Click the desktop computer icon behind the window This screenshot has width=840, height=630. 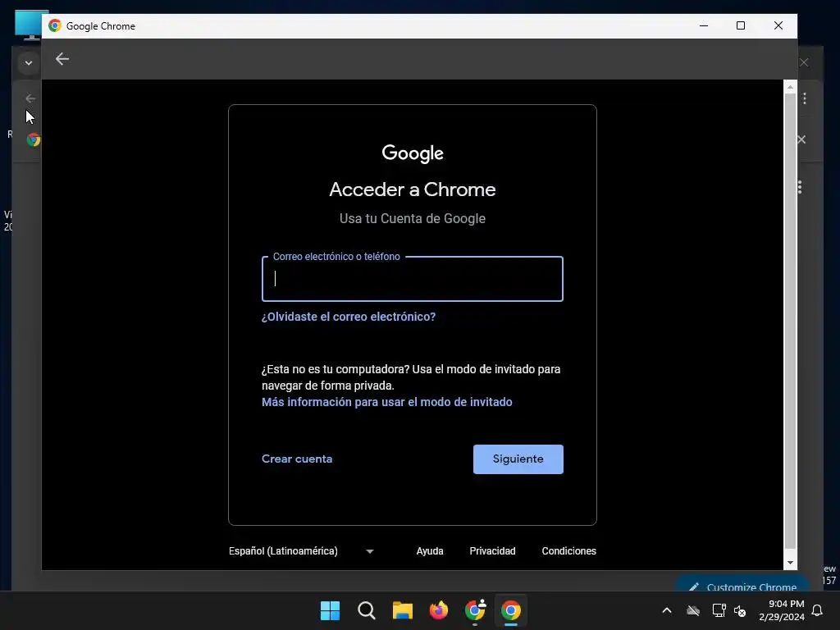(28, 25)
